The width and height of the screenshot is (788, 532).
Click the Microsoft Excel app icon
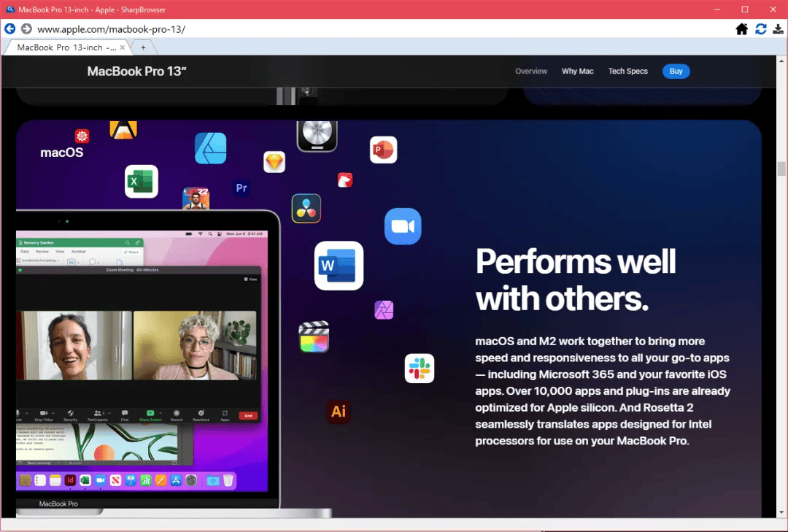(x=141, y=182)
